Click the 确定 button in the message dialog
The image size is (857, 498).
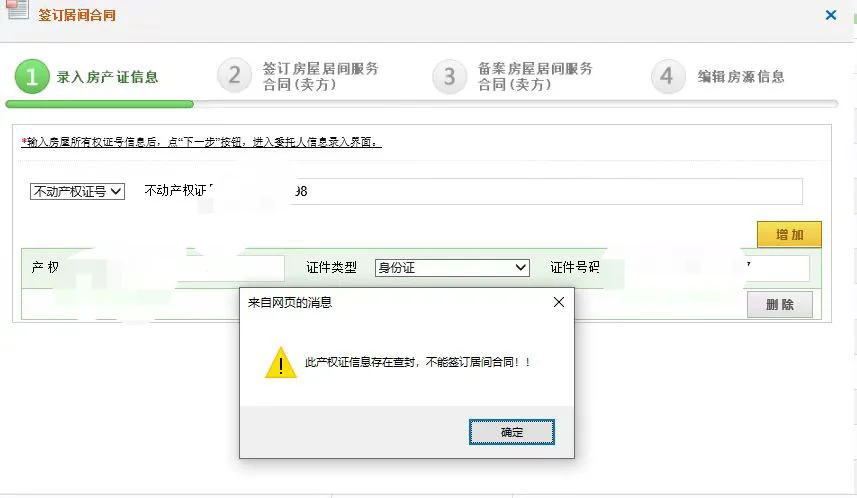pyautogui.click(x=512, y=432)
